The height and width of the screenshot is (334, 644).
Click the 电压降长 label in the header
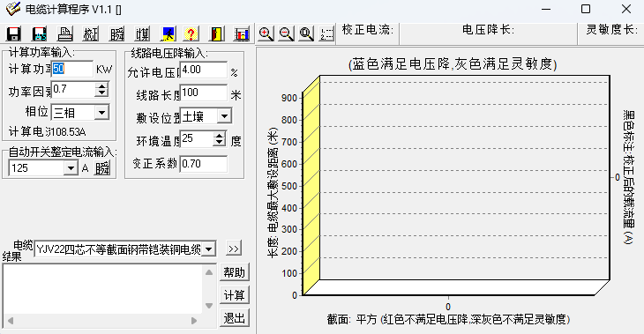click(488, 30)
